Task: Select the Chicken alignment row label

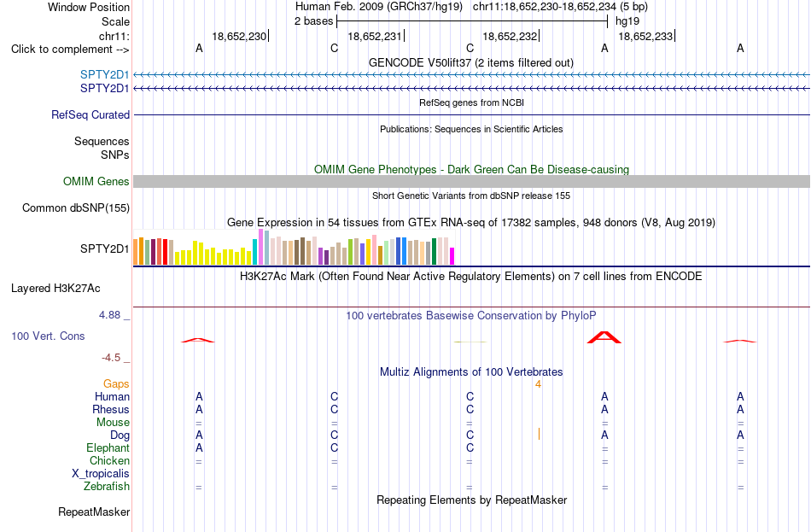Action: pos(109,460)
